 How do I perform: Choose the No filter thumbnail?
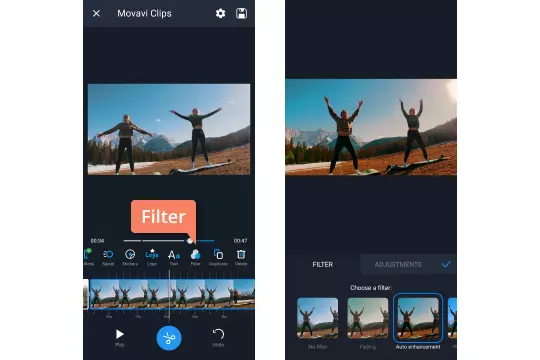coord(318,318)
